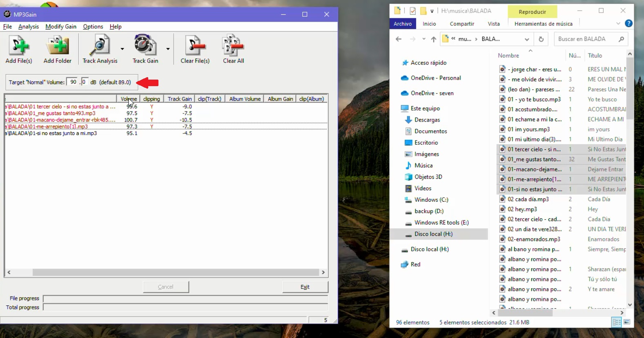Viewport: 644px width, 338px height.
Task: Click the Exit button in MP3Gain
Action: (x=305, y=287)
